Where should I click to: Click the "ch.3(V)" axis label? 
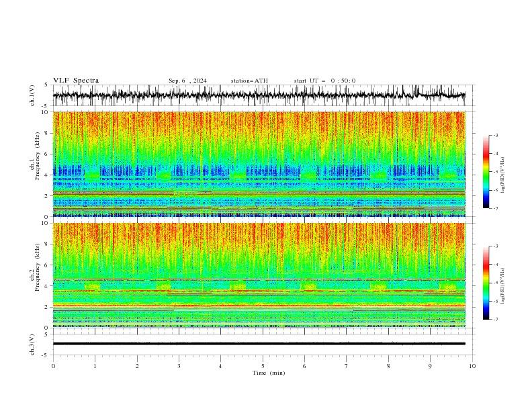tap(32, 345)
